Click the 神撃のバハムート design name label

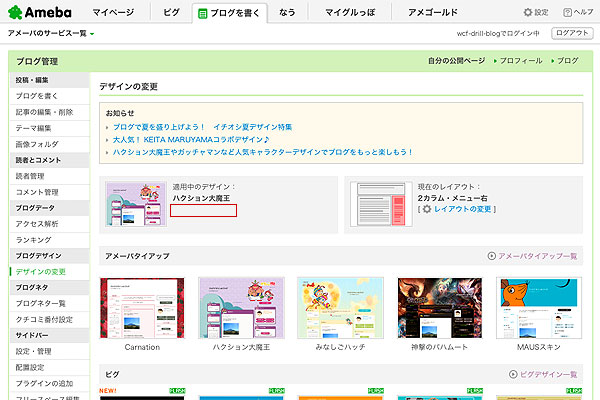(440, 347)
